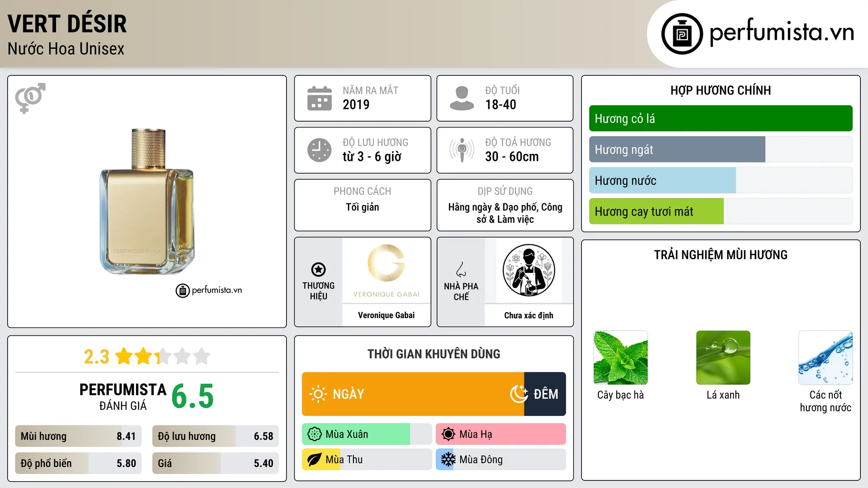Image resolution: width=868 pixels, height=488 pixels.
Task: Click the age range 18-40
Action: click(501, 105)
